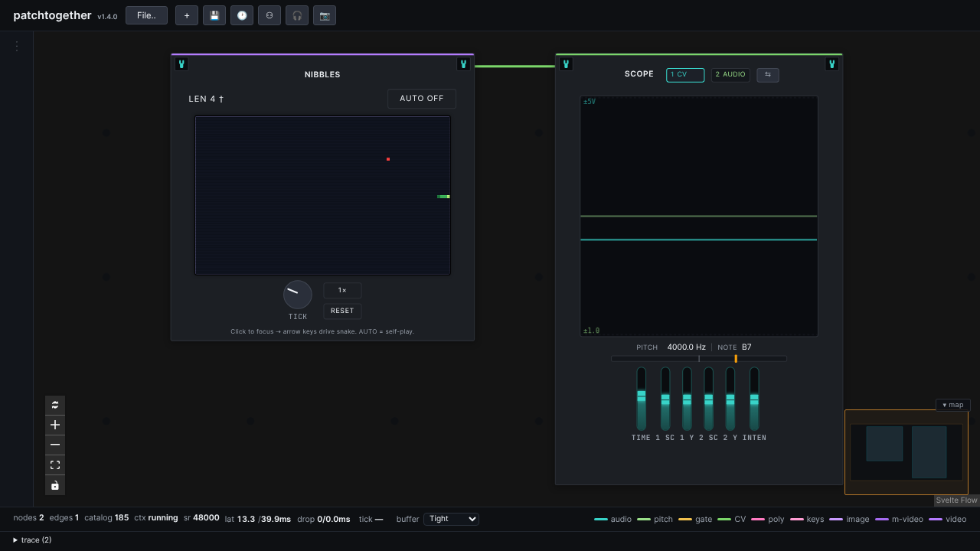
Task: Click the 2 SC slider in SCOPE
Action: (x=709, y=399)
